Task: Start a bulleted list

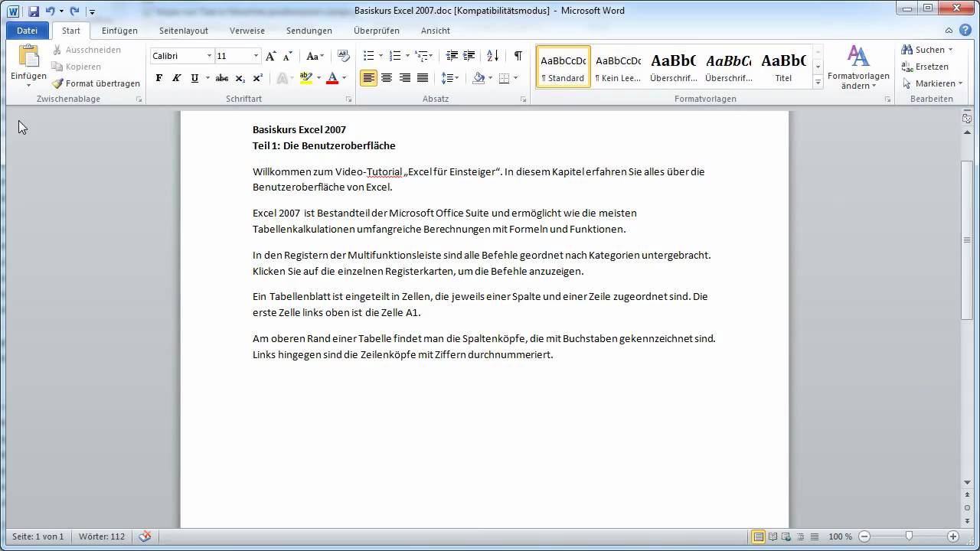Action: [x=368, y=56]
